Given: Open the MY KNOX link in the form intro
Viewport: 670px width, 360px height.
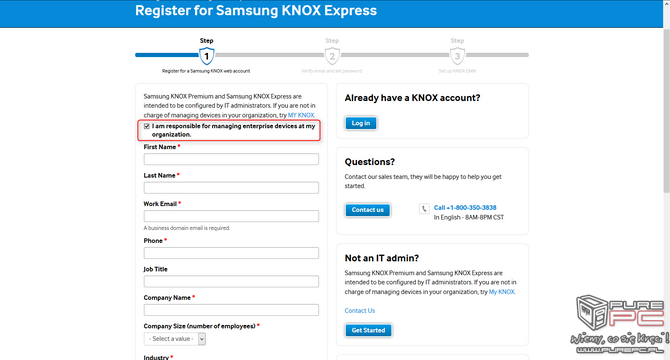Looking at the screenshot, I should point(301,115).
